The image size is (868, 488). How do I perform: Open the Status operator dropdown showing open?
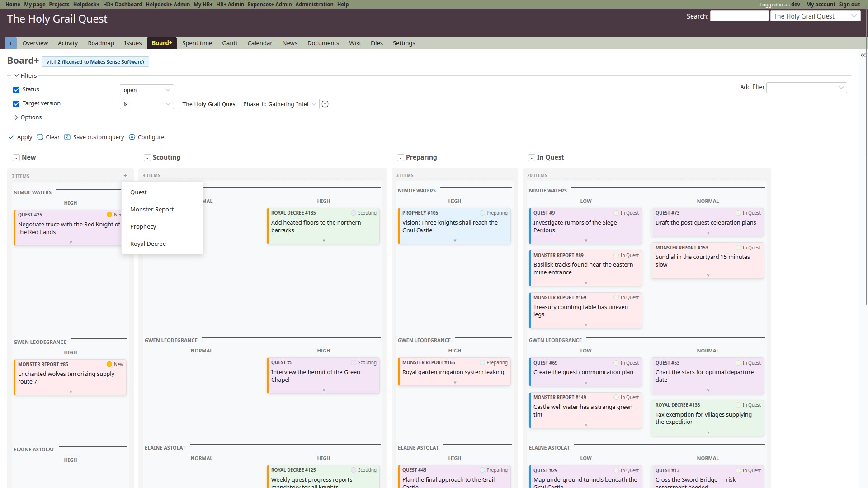(x=146, y=90)
